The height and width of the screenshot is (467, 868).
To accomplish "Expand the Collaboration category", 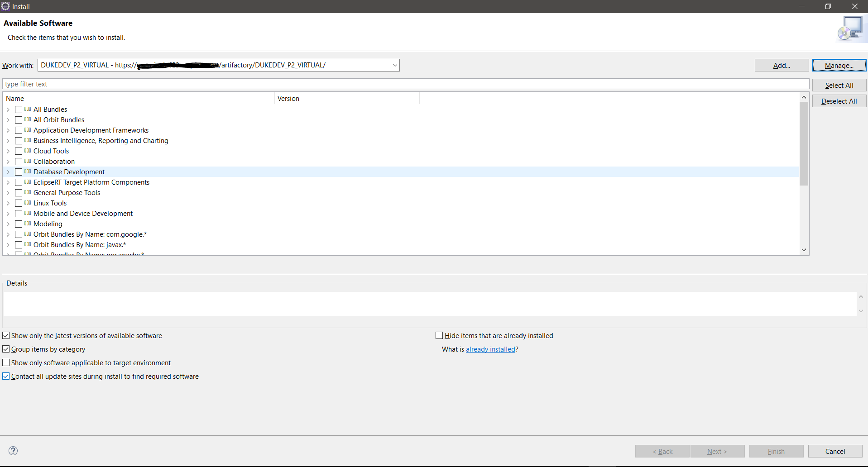I will pos(8,162).
